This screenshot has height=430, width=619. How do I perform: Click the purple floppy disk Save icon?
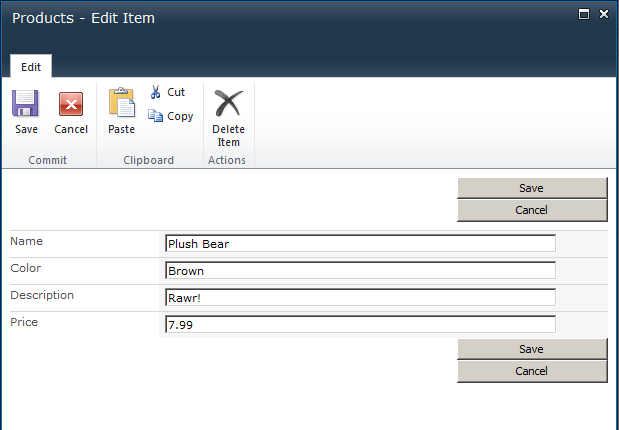(x=25, y=103)
